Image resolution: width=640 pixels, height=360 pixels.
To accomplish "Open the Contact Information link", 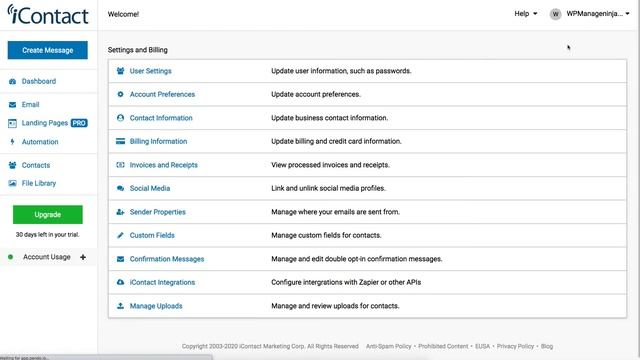I will pos(161,118).
